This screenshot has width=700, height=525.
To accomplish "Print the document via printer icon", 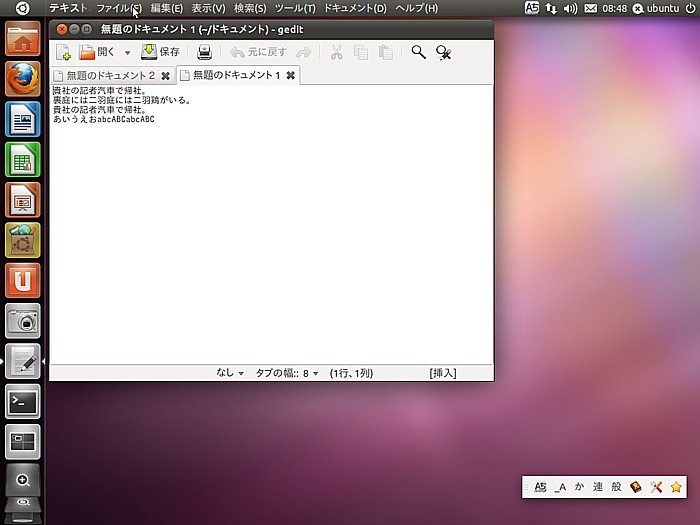I will 204,52.
